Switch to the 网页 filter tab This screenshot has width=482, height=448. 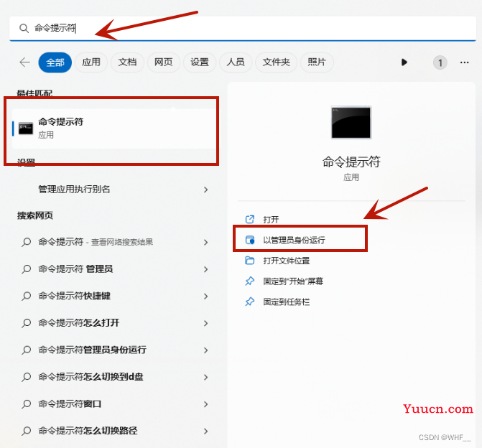[x=163, y=62]
